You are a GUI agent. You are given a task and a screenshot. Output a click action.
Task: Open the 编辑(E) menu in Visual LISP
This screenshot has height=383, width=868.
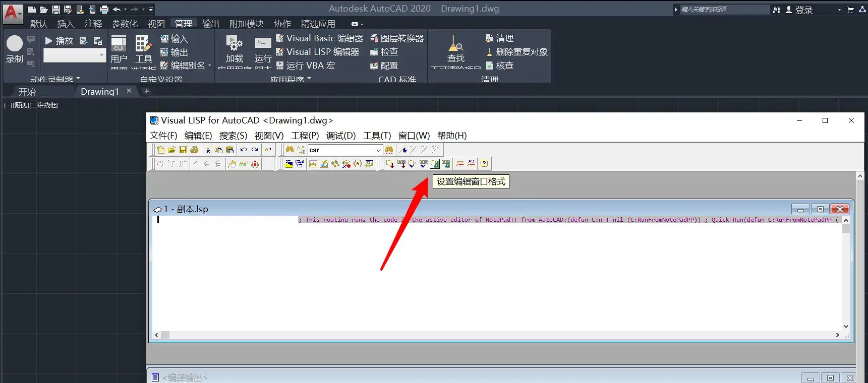(198, 136)
